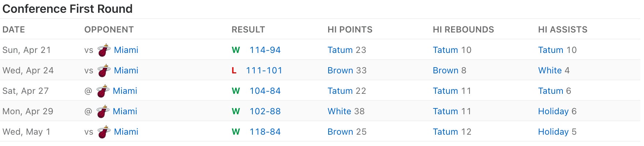Screen dimensions: 644x146
Task: Open the 104-84 game result
Action: [265, 91]
